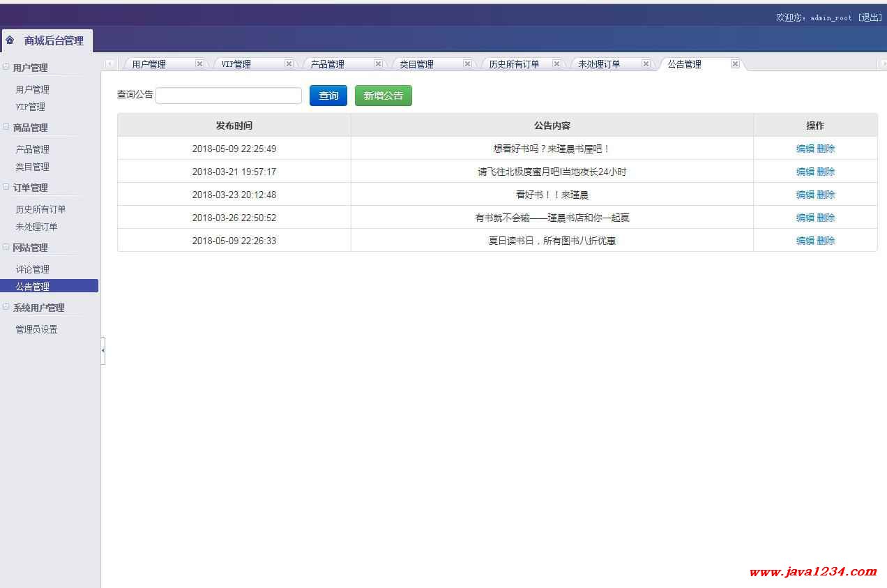
Task: Close the 历史所有订单 tab
Action: (x=556, y=63)
